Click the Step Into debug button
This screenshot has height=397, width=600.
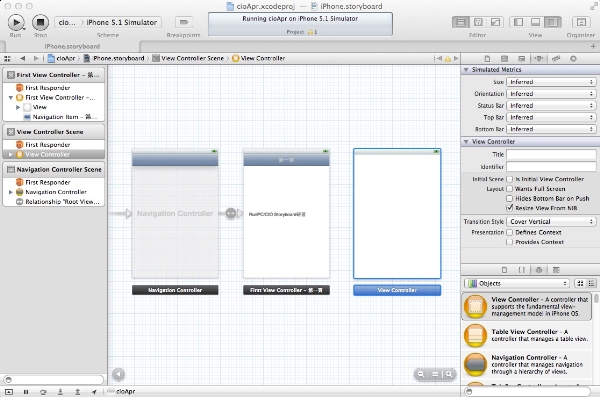(x=60, y=392)
